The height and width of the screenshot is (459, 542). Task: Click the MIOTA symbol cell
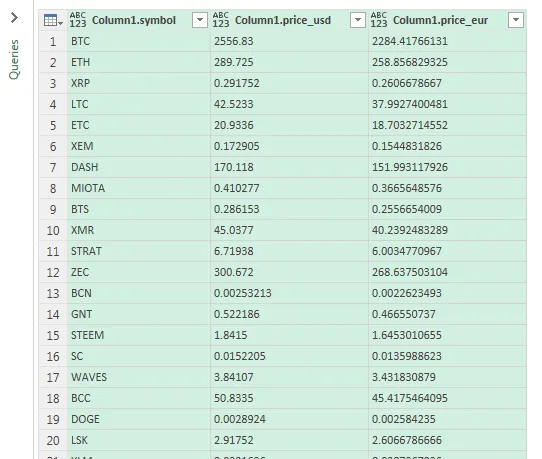click(x=139, y=188)
